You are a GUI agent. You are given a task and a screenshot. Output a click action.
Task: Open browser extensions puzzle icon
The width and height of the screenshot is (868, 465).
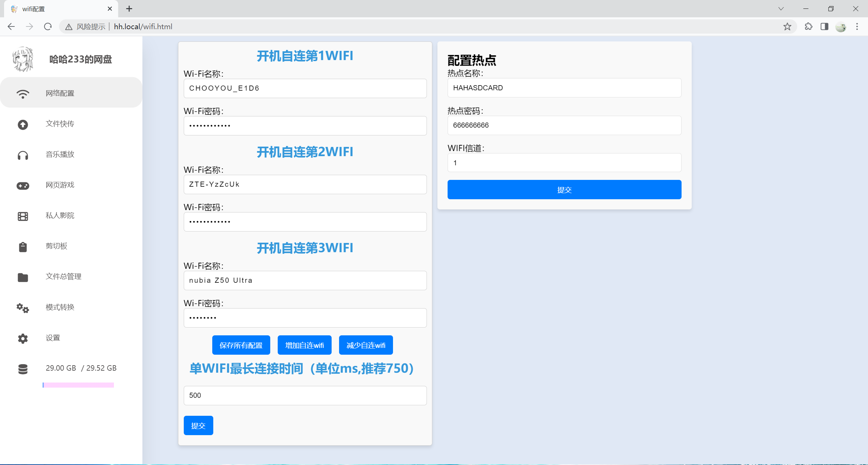point(808,26)
